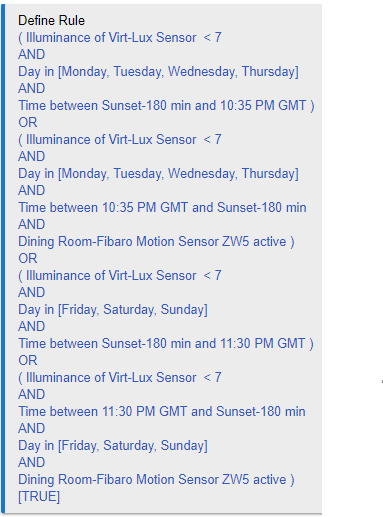Click the 11:30 PM GMT to Sunset-180 condition
This screenshot has height=517, width=383.
click(x=162, y=412)
